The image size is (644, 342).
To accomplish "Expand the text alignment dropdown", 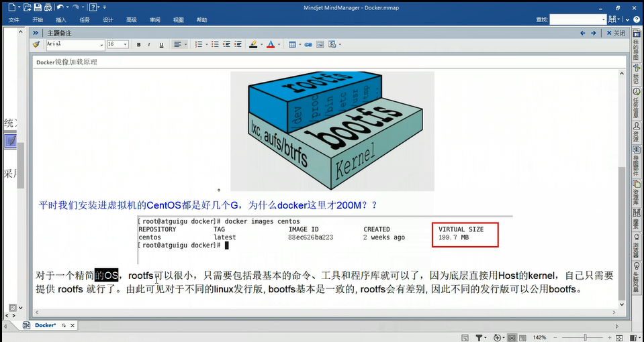I will (185, 44).
